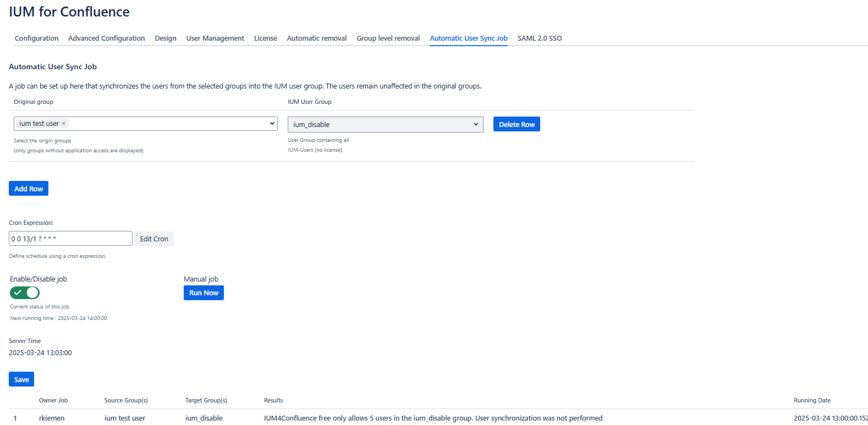The height and width of the screenshot is (425, 868).
Task: Toggle the Enable/Disable job switch
Action: pos(25,292)
